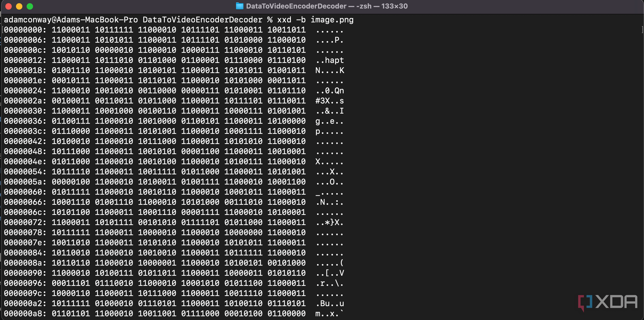
Task: Click offset 00000048: row label
Action: click(25, 151)
